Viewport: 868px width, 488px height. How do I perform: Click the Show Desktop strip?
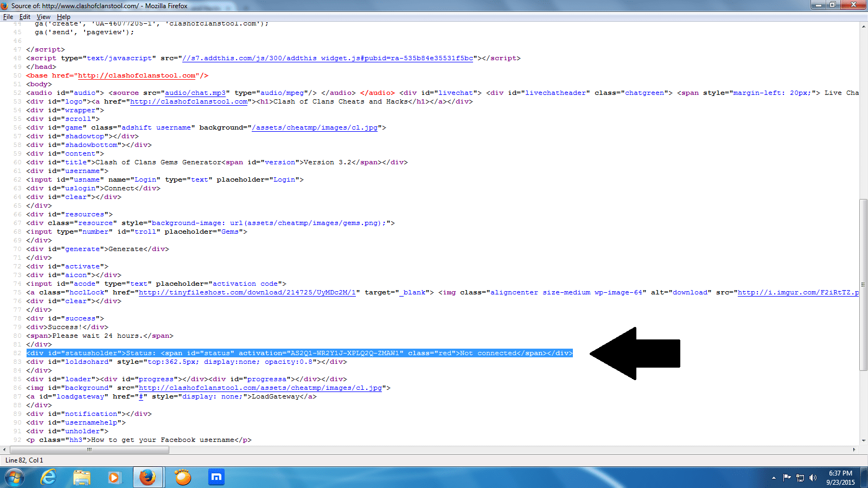click(864, 478)
